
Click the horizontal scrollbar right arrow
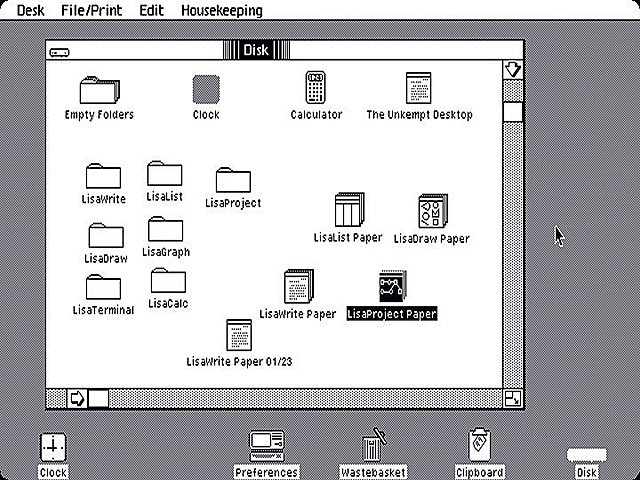tap(77, 398)
